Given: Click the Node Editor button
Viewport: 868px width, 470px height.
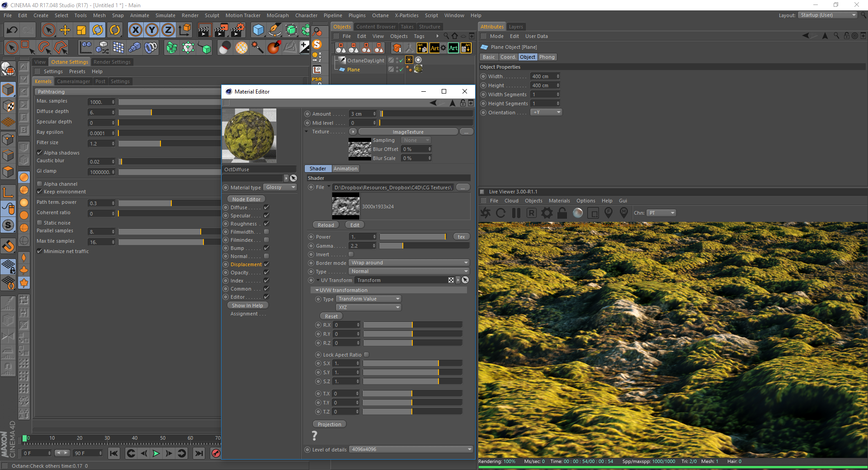Looking at the screenshot, I should pyautogui.click(x=246, y=199).
